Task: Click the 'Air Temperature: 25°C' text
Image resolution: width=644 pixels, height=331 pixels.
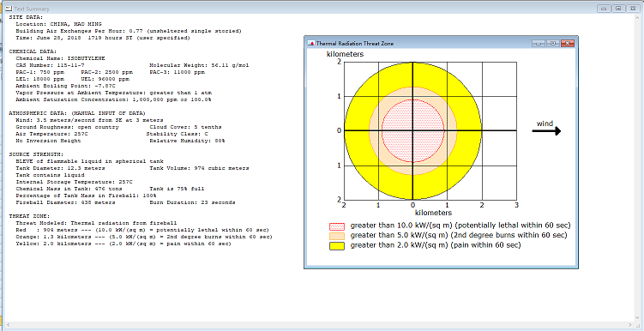Action: 51,134
